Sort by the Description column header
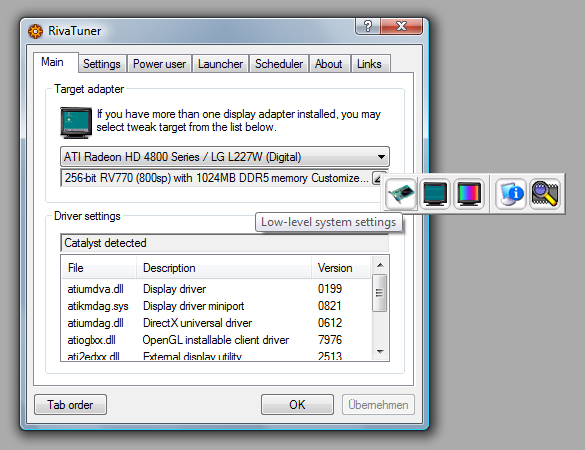Viewport: 585px width, 450px height. [224, 268]
